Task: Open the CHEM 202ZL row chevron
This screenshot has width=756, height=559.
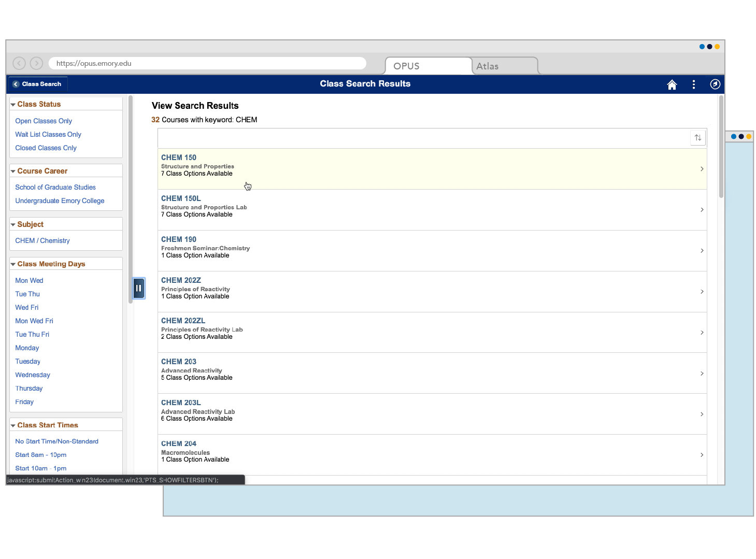Action: pyautogui.click(x=702, y=333)
